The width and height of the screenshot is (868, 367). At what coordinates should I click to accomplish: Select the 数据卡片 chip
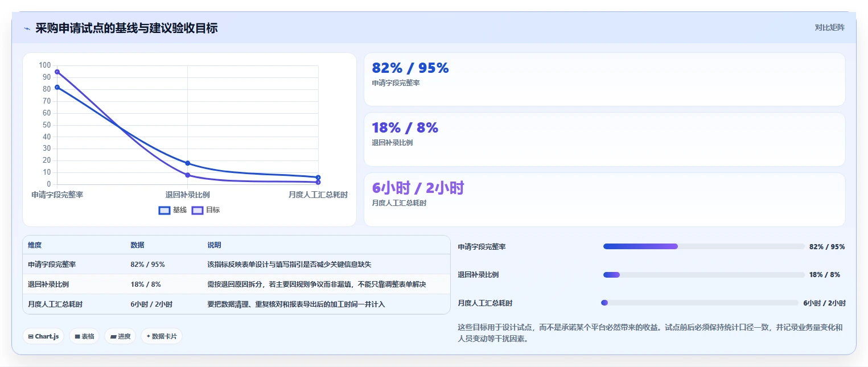162,336
